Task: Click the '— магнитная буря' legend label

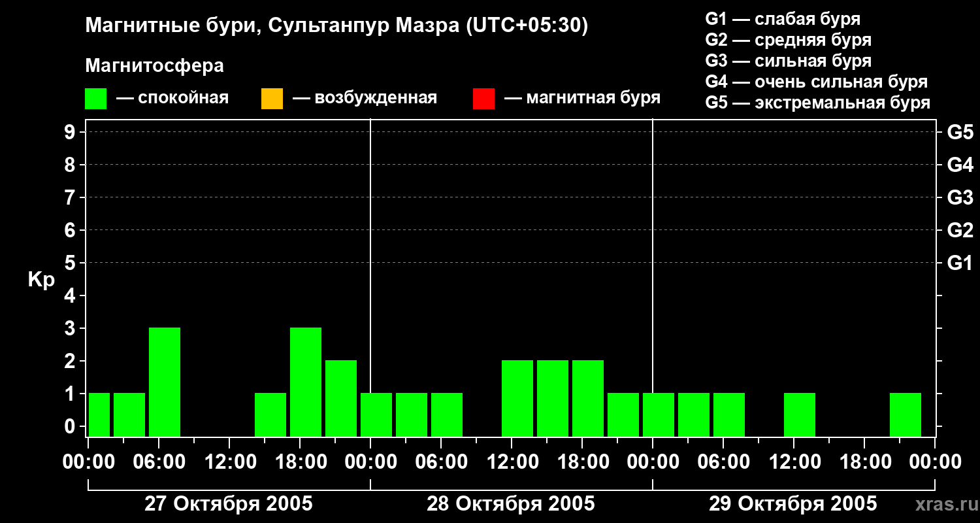Action: pyautogui.click(x=582, y=99)
